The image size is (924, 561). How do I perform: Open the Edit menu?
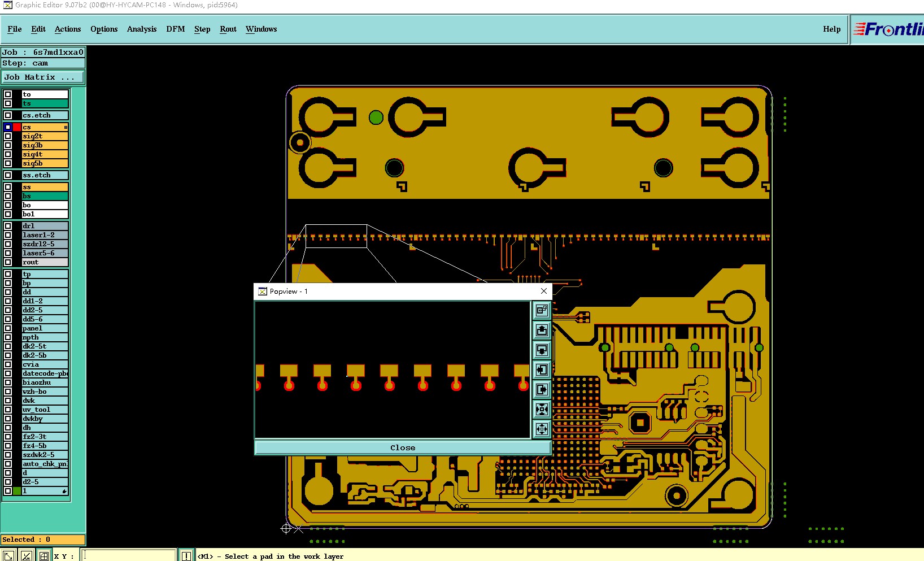click(x=38, y=29)
